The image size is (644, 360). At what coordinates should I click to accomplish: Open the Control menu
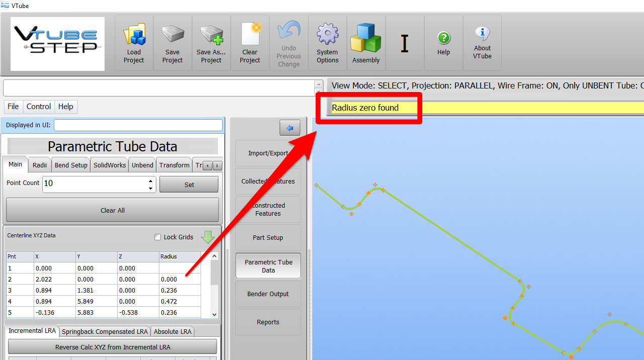coord(39,107)
